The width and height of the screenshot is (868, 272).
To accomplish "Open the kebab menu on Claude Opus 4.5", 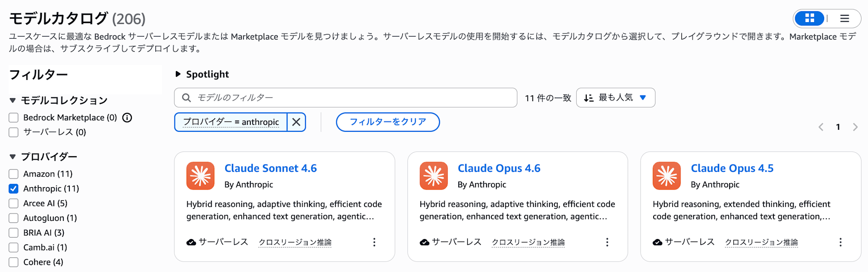I will click(x=840, y=242).
